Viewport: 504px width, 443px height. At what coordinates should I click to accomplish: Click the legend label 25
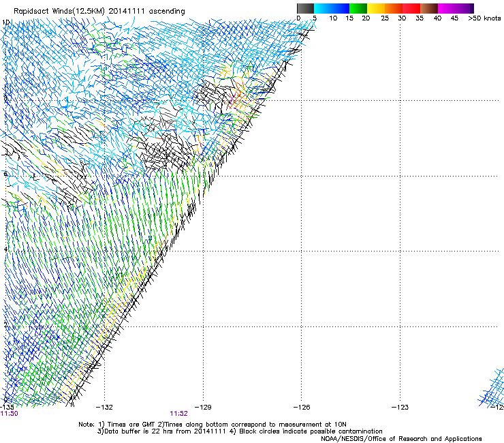pyautogui.click(x=385, y=18)
